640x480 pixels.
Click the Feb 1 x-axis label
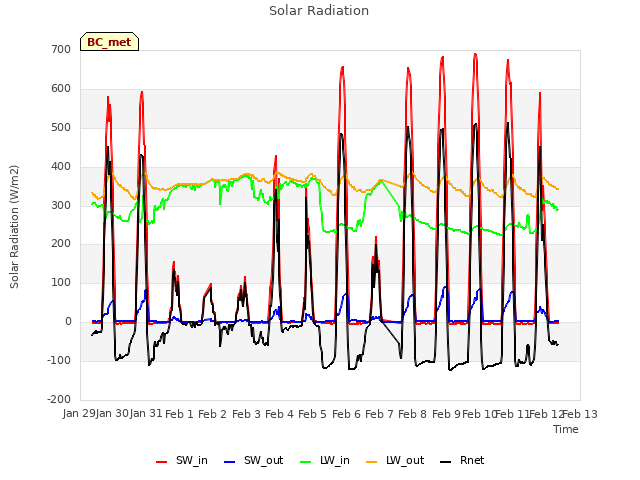point(179,414)
